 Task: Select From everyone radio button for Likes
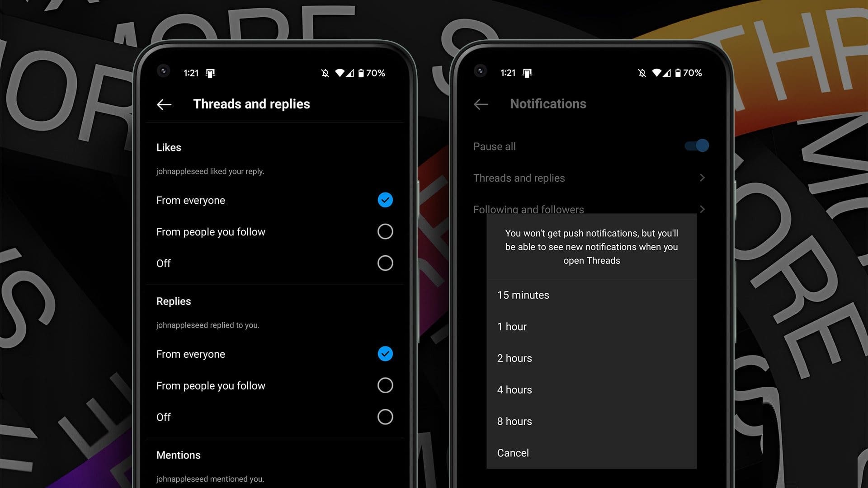click(x=385, y=200)
